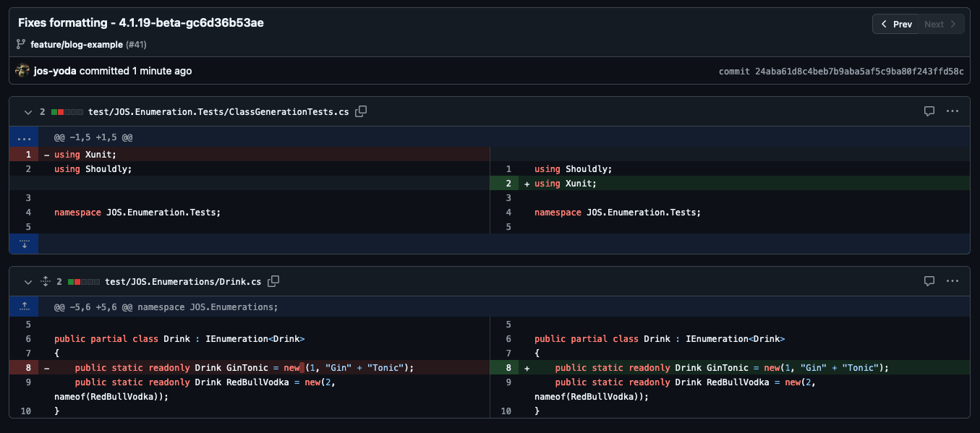Expand hidden context via blue ellipsis gutter
The image size is (980, 433).
point(24,137)
